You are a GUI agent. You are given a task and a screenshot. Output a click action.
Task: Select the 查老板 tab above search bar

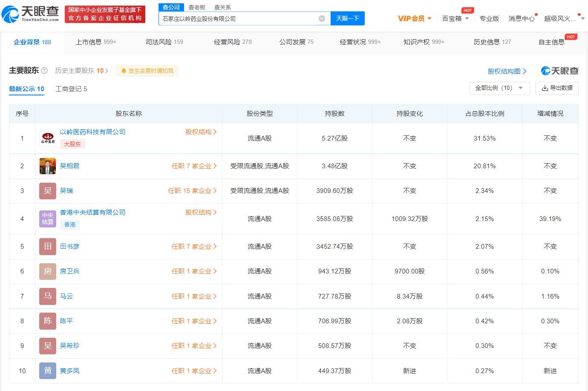click(196, 7)
